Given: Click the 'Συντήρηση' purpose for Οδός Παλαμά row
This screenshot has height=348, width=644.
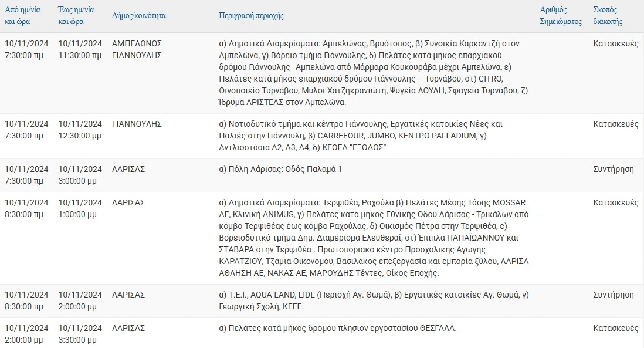Looking at the screenshot, I should 613,169.
